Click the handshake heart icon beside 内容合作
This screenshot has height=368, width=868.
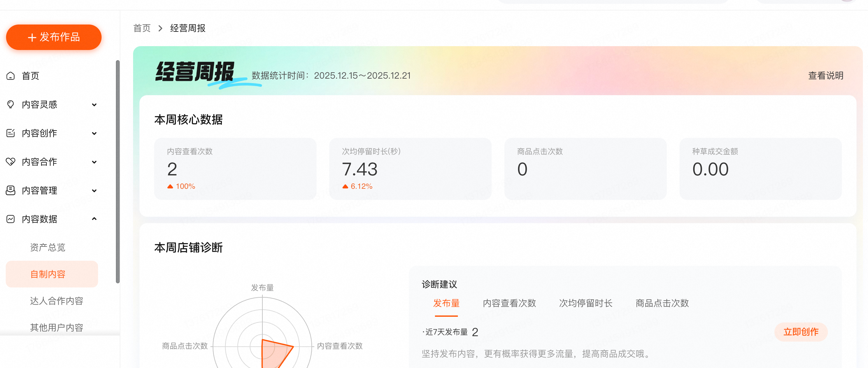point(11,162)
